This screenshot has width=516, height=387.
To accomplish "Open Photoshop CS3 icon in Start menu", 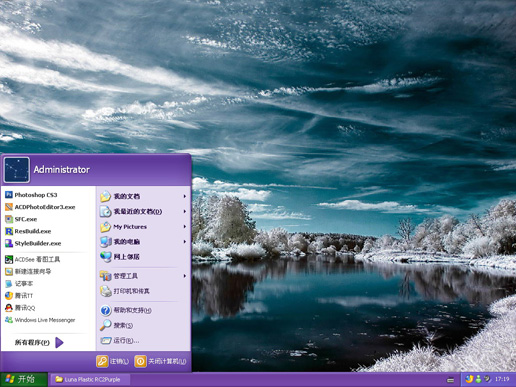I will pos(9,195).
